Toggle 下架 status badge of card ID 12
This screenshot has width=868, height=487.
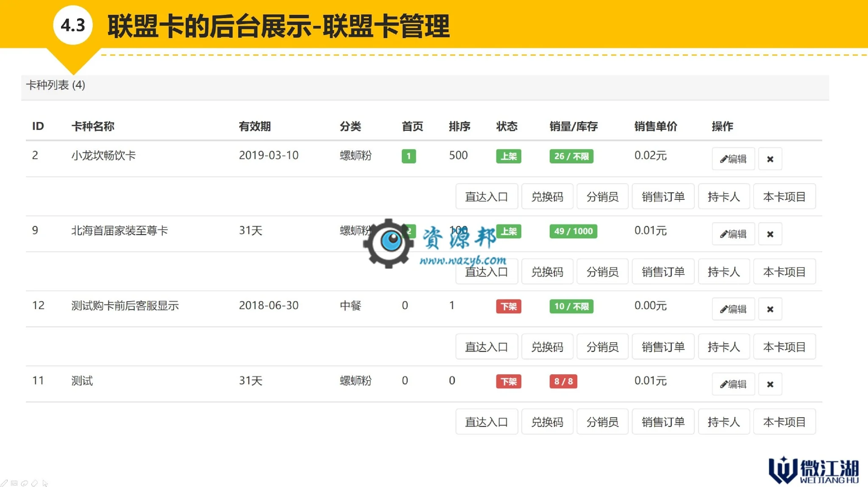509,306
